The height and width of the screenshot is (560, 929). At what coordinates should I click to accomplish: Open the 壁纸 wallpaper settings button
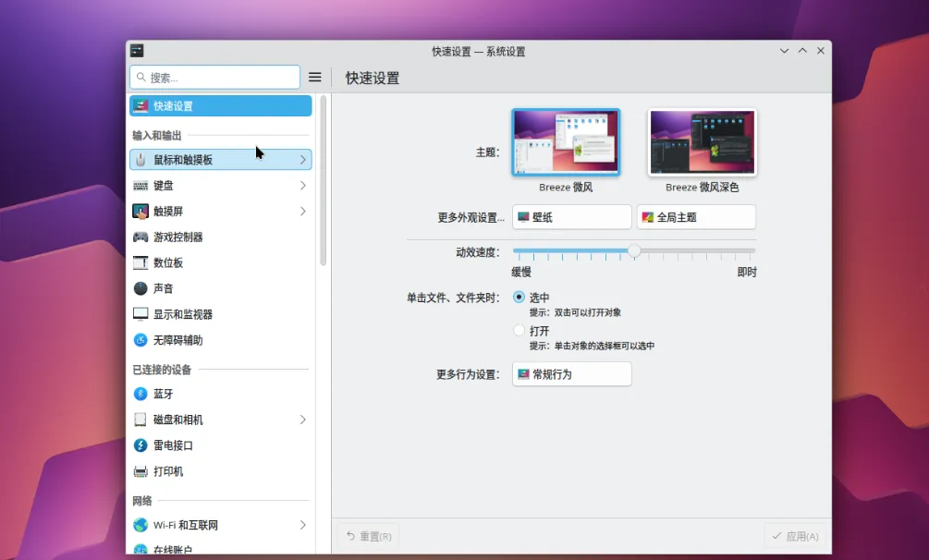click(x=571, y=217)
